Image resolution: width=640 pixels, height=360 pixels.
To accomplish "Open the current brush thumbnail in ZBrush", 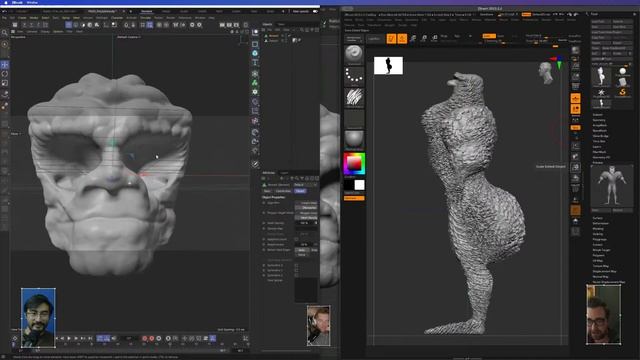I will point(354,55).
